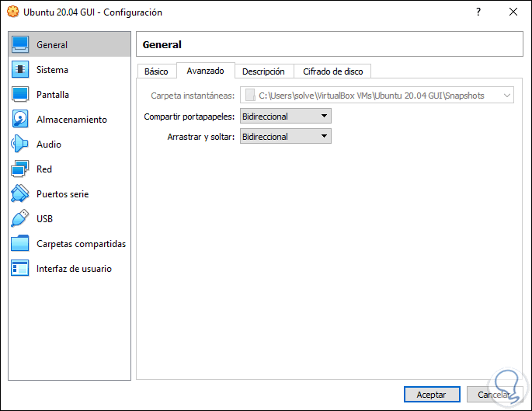Open the Almacenamiento disk icon

point(21,120)
